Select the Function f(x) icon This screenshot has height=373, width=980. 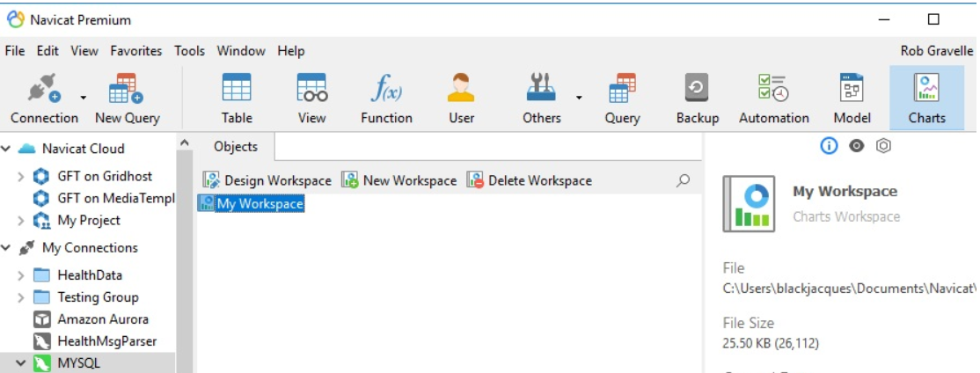click(x=386, y=88)
